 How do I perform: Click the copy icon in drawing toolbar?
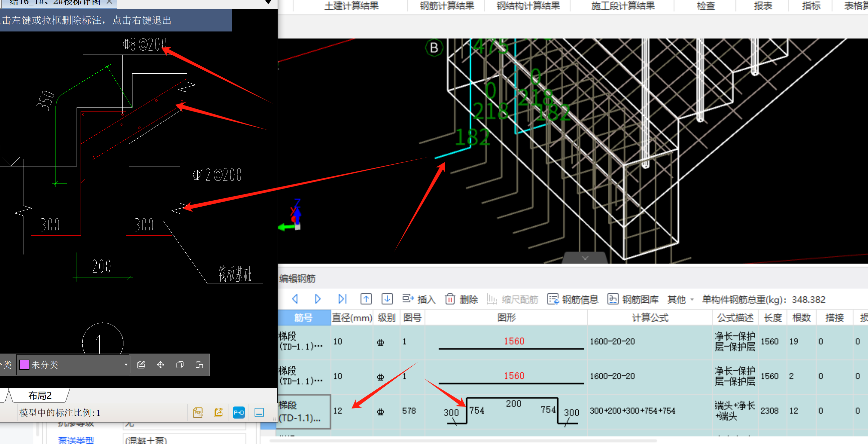(180, 365)
